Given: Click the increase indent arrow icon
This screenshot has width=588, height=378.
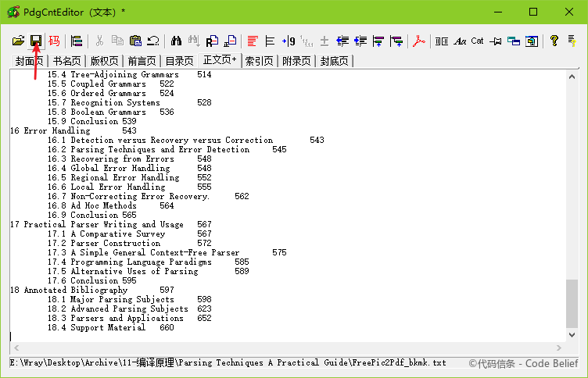Looking at the screenshot, I should coord(360,41).
